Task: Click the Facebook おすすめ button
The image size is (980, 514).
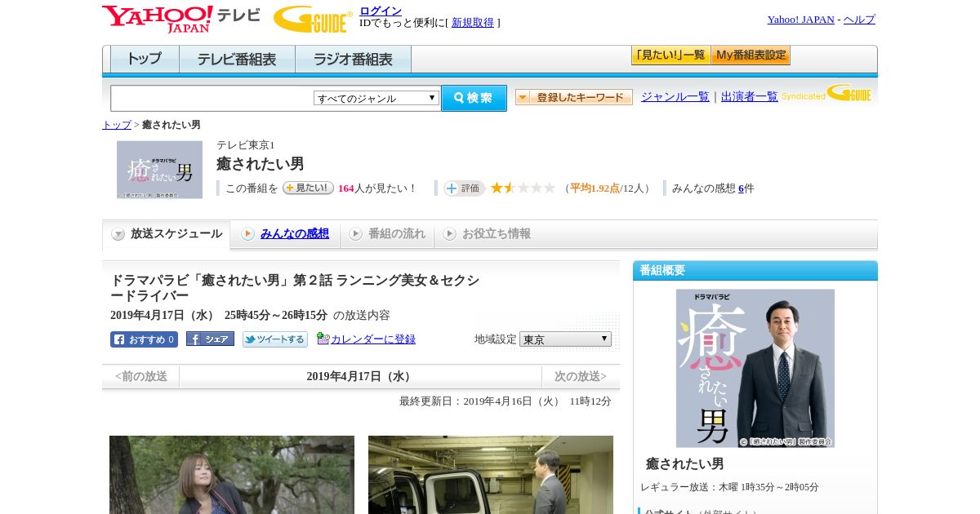Action: coord(144,339)
